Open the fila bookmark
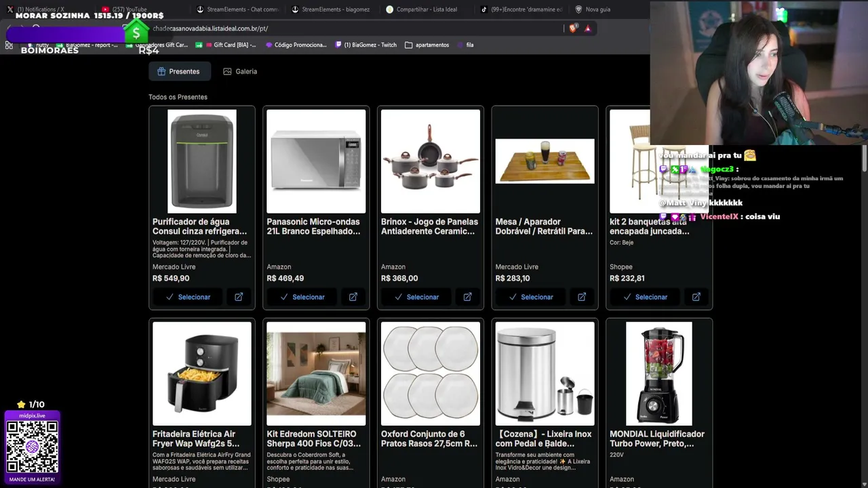 pyautogui.click(x=466, y=45)
